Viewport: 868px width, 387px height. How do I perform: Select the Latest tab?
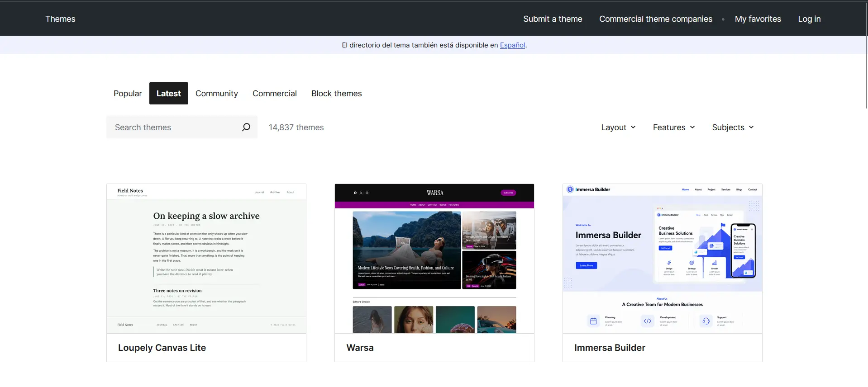pyautogui.click(x=169, y=94)
